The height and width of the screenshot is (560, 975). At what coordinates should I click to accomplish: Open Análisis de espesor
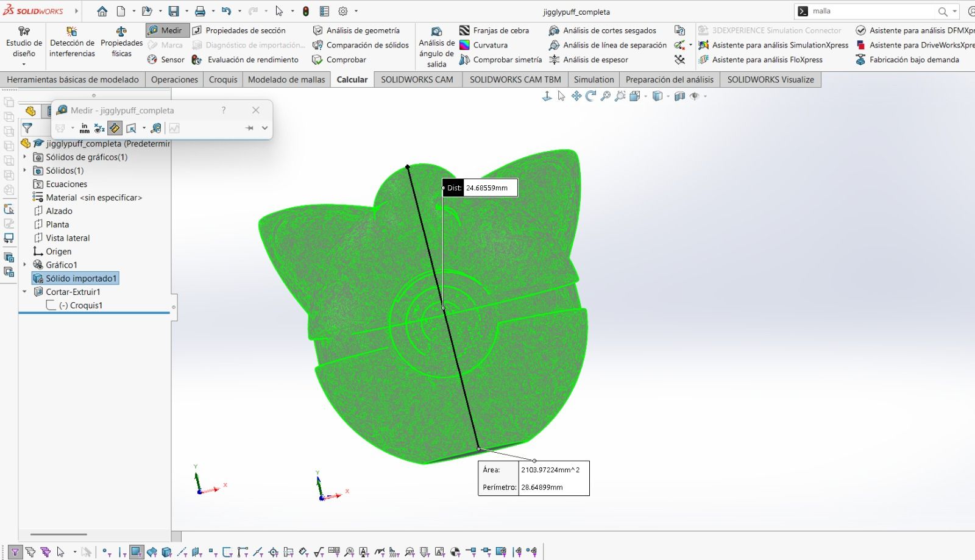pos(589,60)
